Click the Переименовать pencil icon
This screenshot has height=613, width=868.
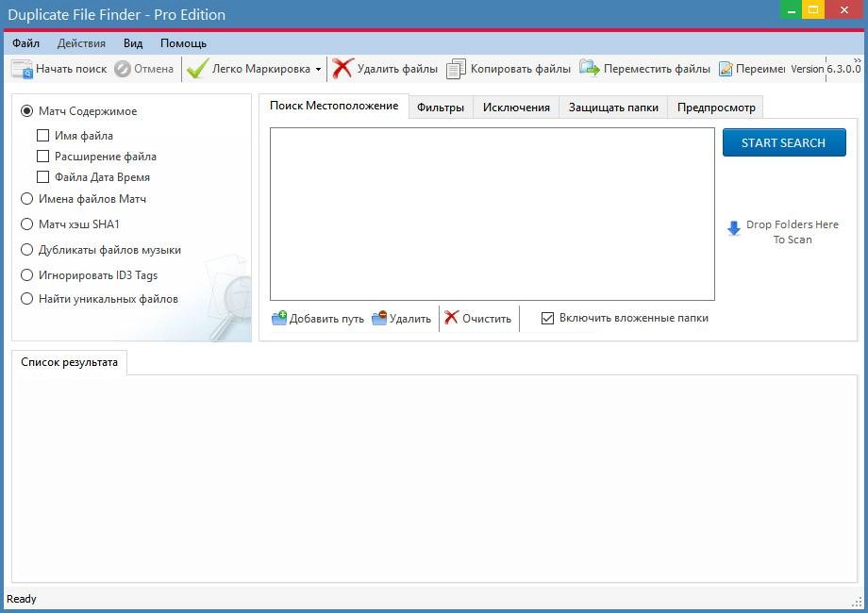pyautogui.click(x=726, y=69)
